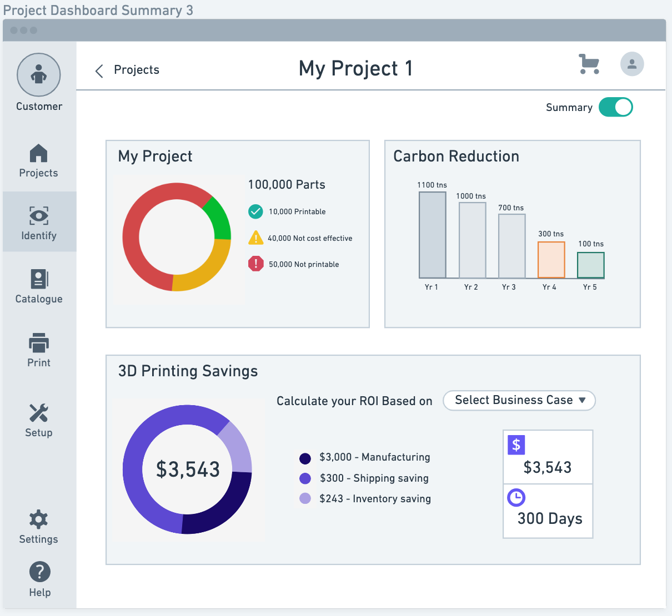The image size is (672, 616).
Task: Click the Help question mark icon
Action: tap(39, 572)
